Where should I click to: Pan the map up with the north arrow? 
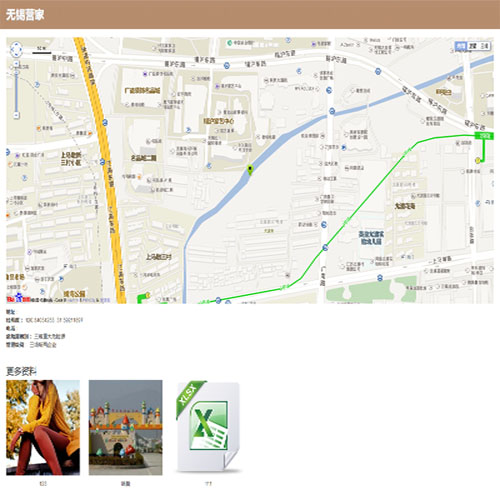(16, 45)
